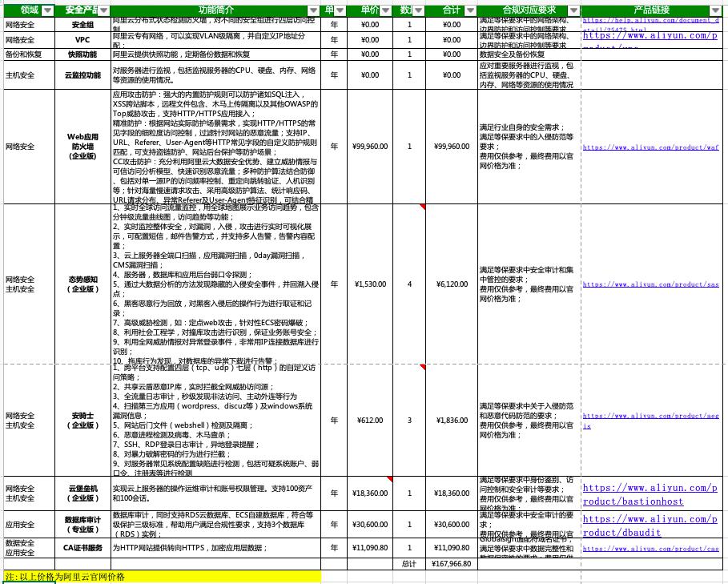Select the yellow 注:以上价格为阿里云官网价格 note
The width and height of the screenshot is (728, 584).
click(x=163, y=577)
